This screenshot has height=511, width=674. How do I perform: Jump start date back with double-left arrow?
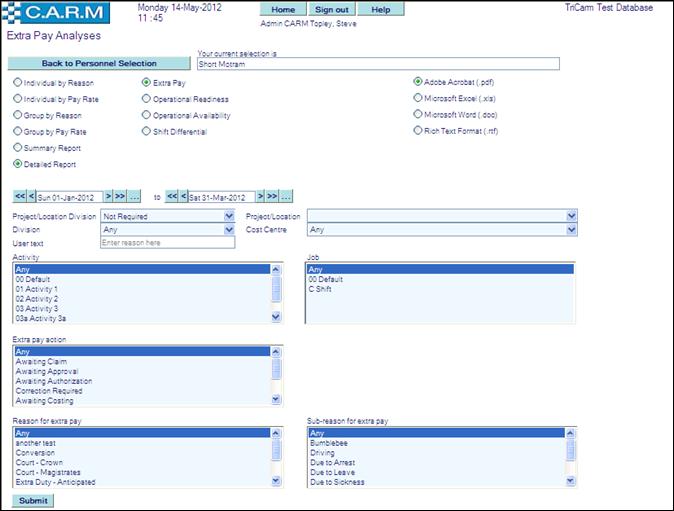(x=19, y=196)
